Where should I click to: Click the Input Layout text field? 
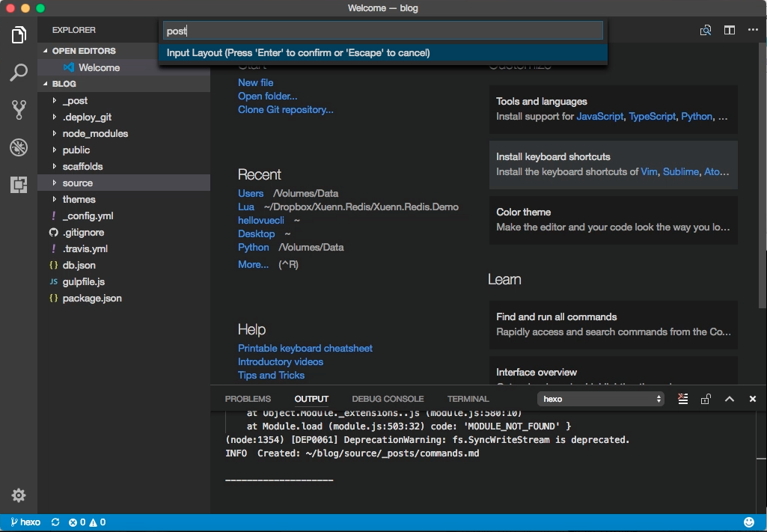[x=382, y=31]
